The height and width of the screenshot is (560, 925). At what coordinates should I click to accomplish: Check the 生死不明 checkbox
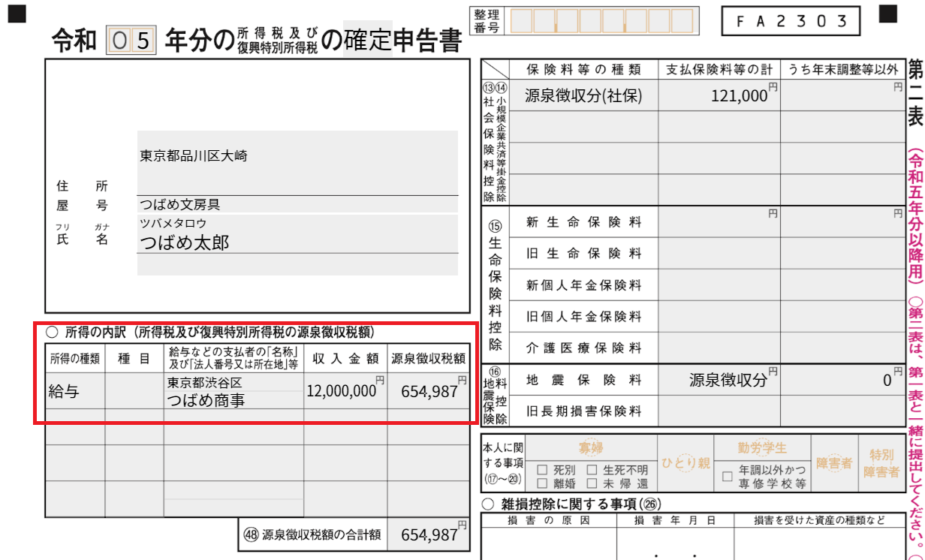pyautogui.click(x=591, y=470)
